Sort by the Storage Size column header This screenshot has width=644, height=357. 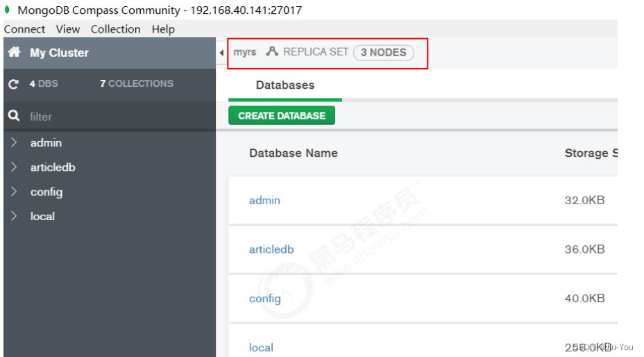[591, 153]
